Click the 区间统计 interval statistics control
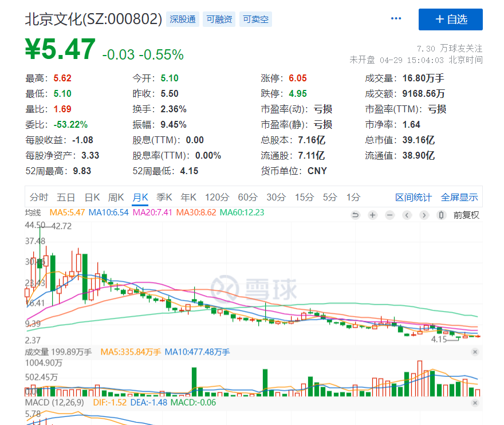Screen dimensions: 504x425 pos(414,196)
